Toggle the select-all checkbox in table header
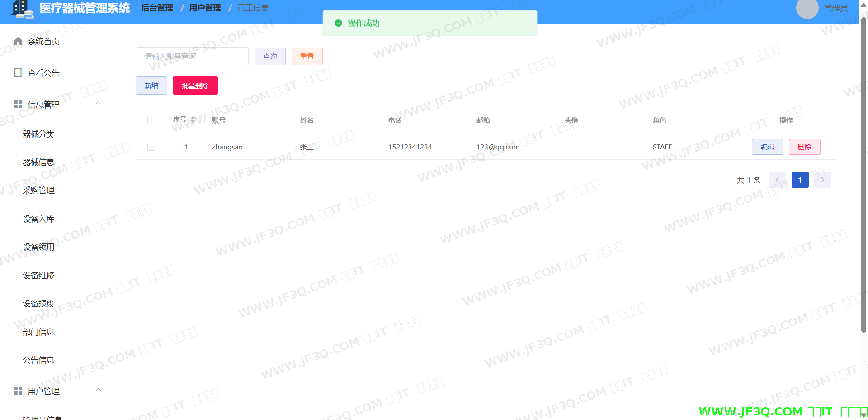The height and width of the screenshot is (420, 868). tap(151, 120)
